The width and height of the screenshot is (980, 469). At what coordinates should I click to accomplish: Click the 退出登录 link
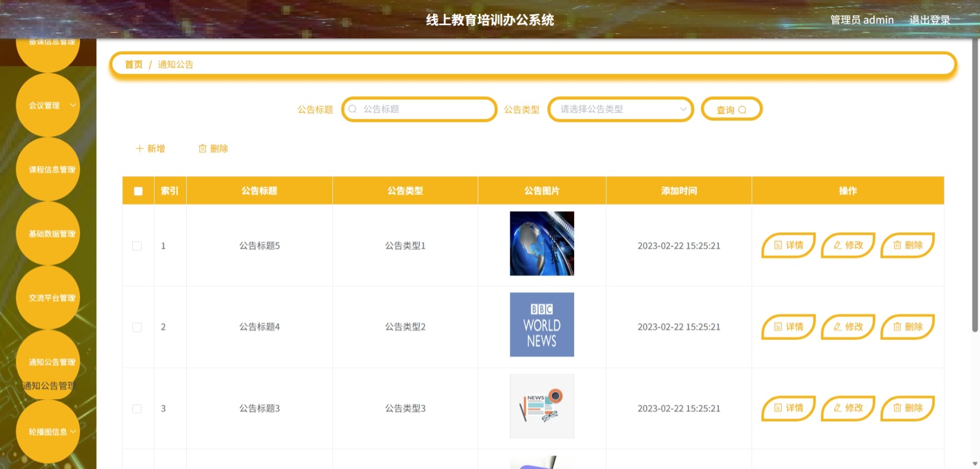[929, 20]
